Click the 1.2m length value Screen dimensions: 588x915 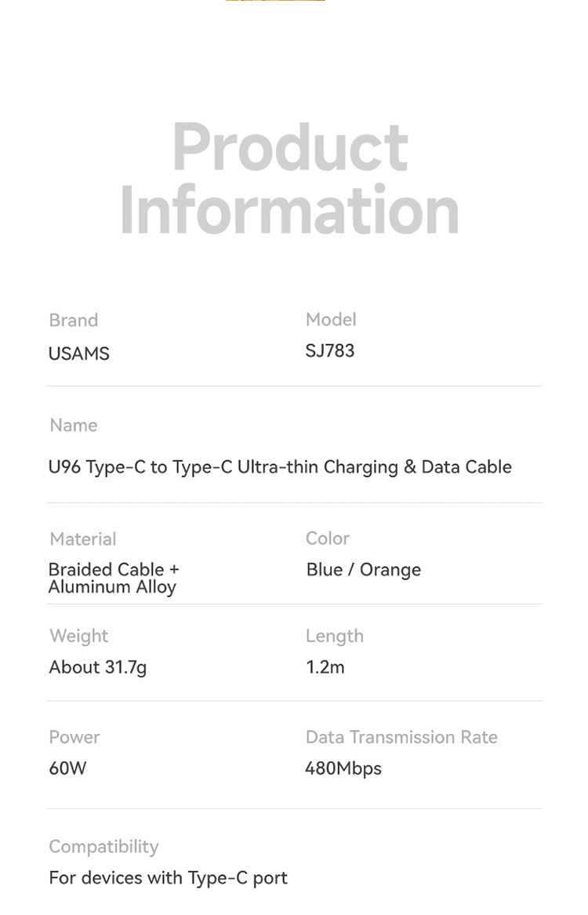[x=325, y=667]
